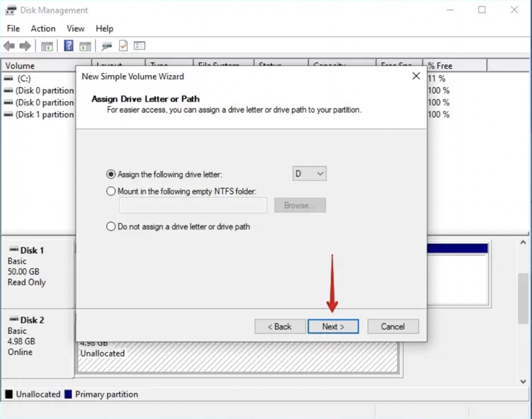Click the Next button in wizard
This screenshot has width=532, height=419.
pyautogui.click(x=333, y=327)
